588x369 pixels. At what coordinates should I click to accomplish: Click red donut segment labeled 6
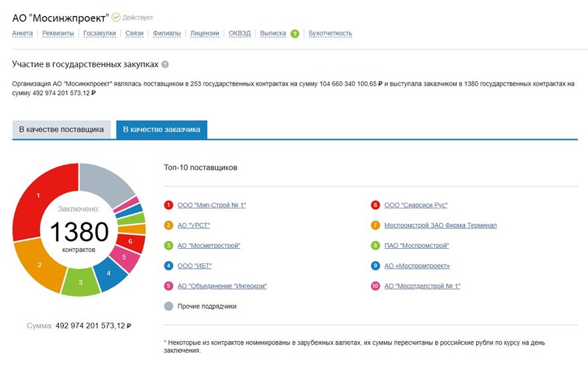pyautogui.click(x=131, y=242)
